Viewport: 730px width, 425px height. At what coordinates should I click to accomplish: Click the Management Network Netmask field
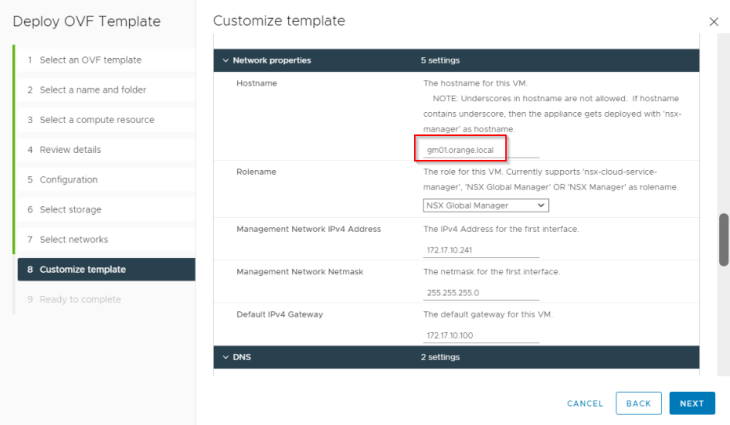click(x=481, y=293)
